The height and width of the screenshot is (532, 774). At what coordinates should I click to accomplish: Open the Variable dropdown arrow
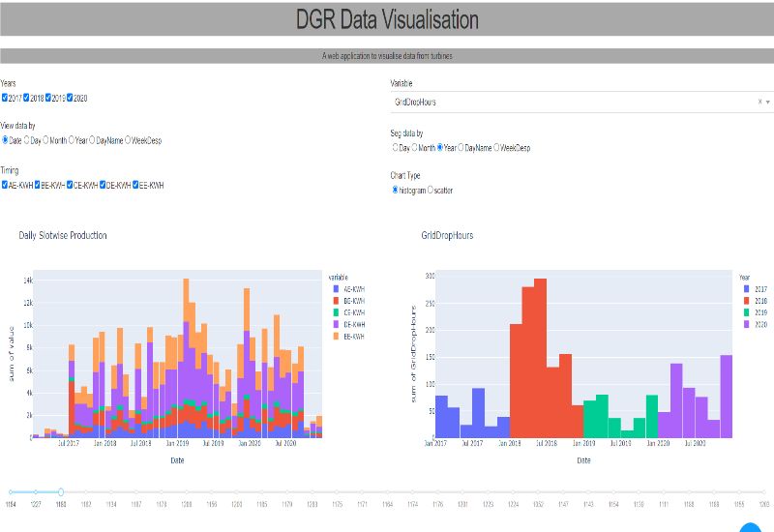(x=767, y=101)
